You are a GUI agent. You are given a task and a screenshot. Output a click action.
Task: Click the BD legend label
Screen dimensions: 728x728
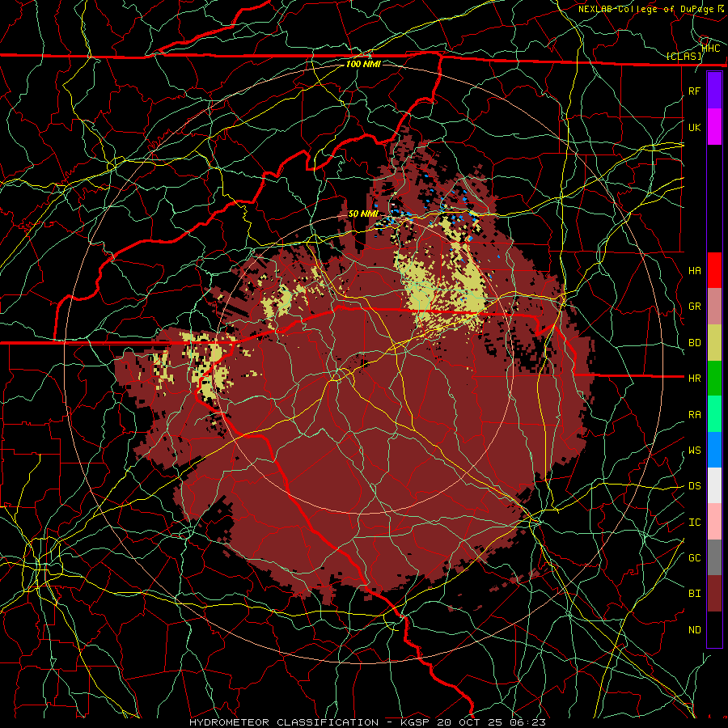click(x=695, y=343)
